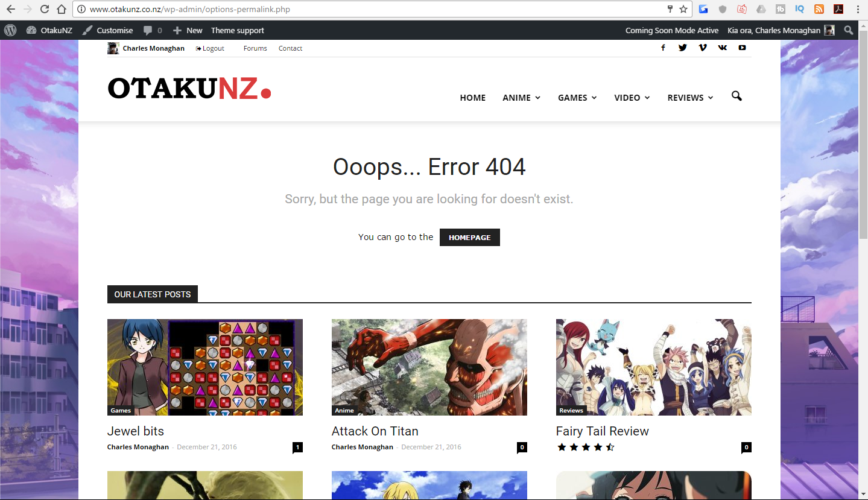Select HOME in the main navigation
This screenshot has width=868, height=500.
coord(472,98)
